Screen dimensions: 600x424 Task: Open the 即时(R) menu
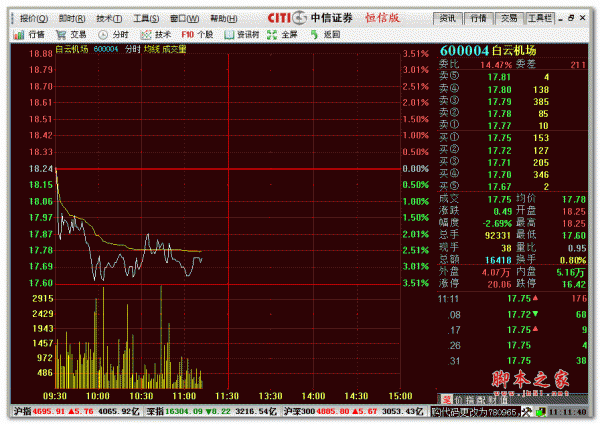[72, 18]
